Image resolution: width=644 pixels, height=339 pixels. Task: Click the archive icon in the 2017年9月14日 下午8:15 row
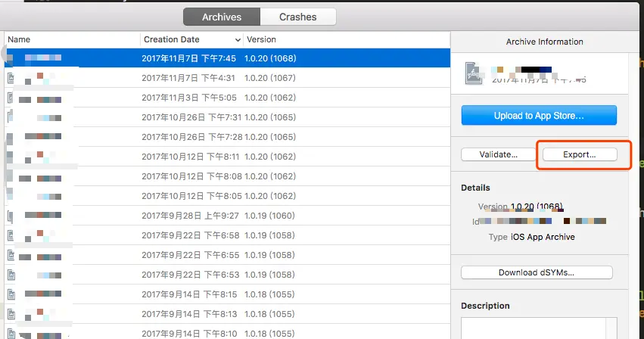click(11, 294)
